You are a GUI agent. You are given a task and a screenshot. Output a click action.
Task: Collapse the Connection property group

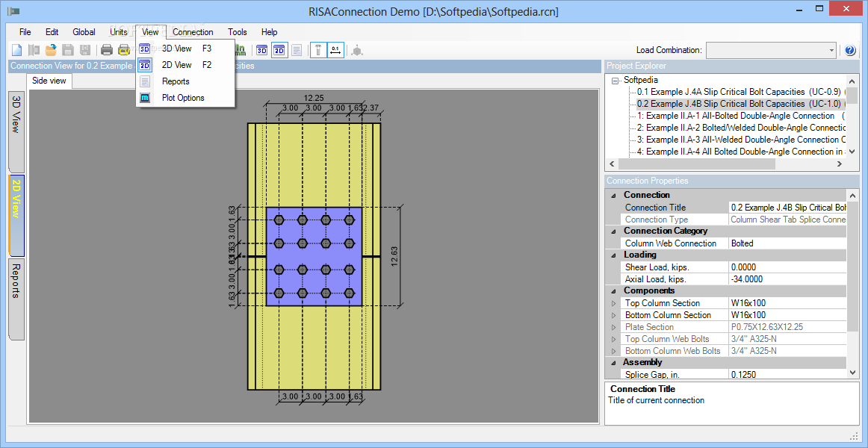tap(613, 195)
